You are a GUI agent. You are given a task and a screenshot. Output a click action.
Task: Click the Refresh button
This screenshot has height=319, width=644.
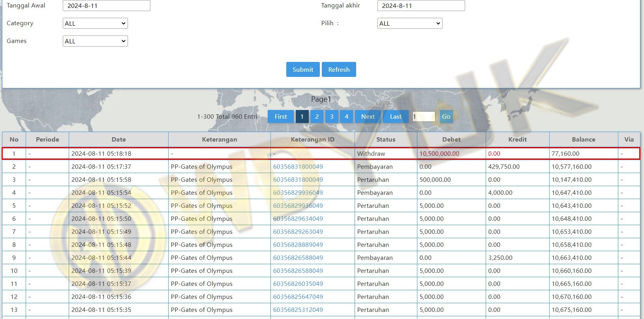pyautogui.click(x=339, y=69)
